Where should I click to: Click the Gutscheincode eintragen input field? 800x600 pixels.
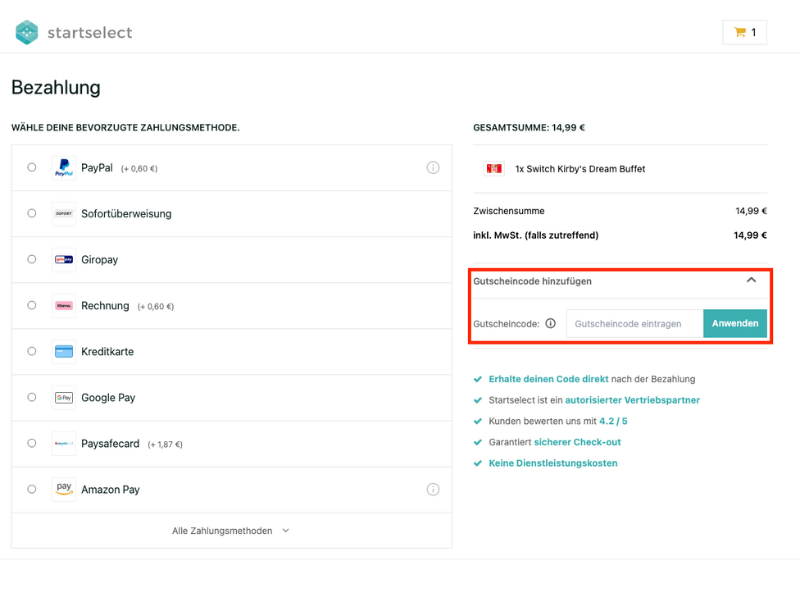634,324
